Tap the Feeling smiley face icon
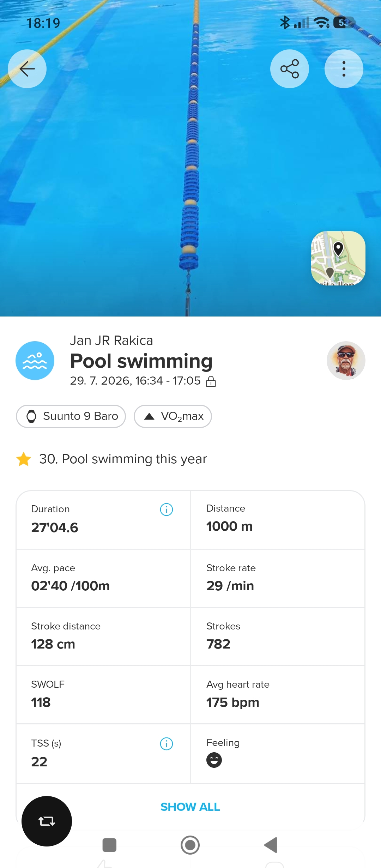This screenshot has height=868, width=381. [214, 760]
